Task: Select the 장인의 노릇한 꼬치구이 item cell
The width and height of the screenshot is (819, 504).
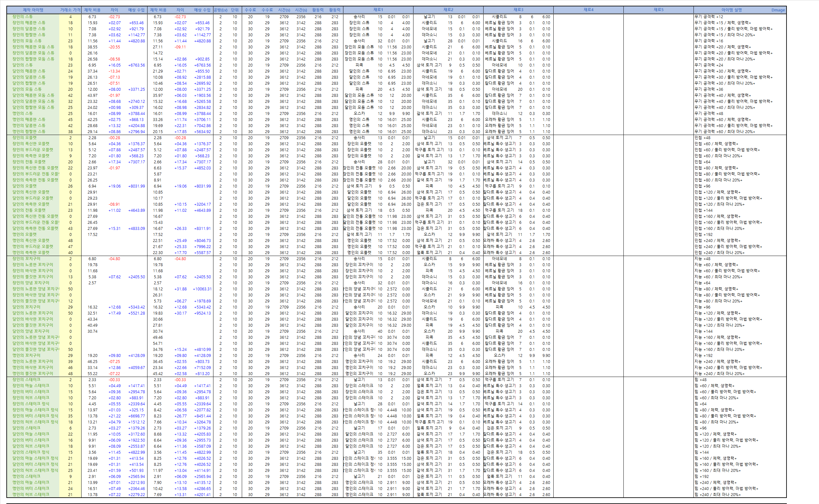Action: tap(33, 265)
